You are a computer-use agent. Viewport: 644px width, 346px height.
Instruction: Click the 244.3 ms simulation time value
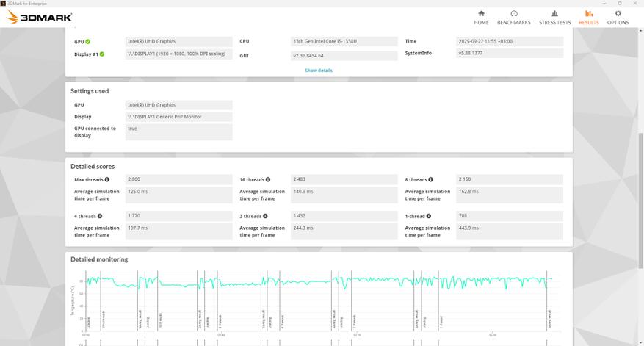tap(344, 231)
